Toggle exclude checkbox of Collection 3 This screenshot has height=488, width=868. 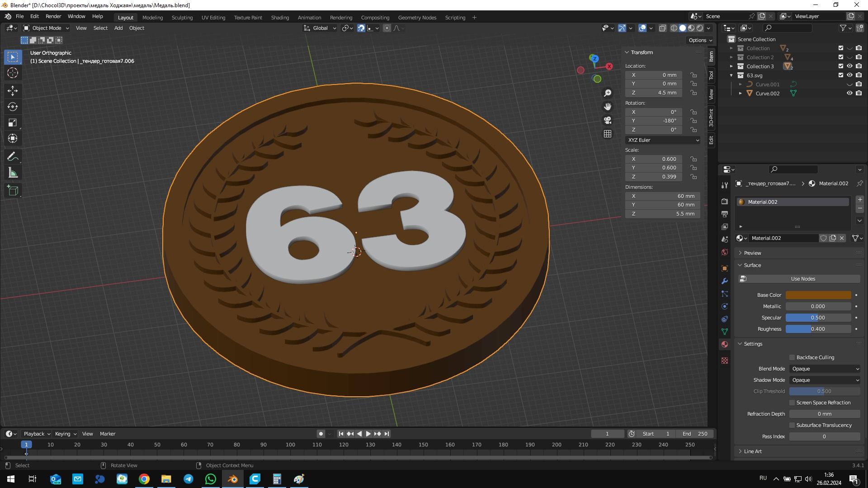841,66
